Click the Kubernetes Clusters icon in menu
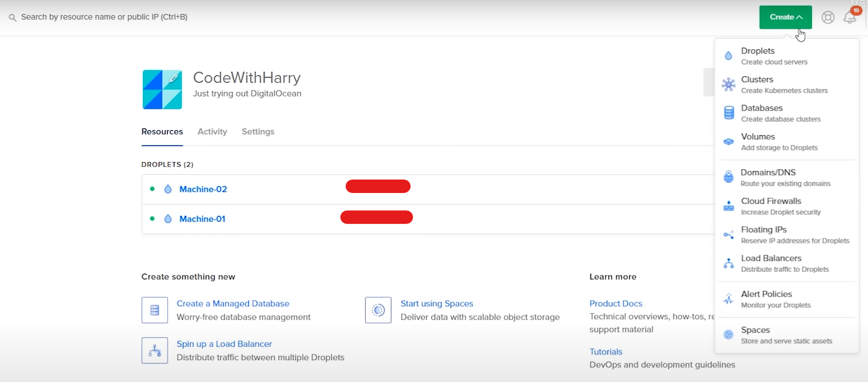Viewport: 868px width, 382px height. point(728,85)
